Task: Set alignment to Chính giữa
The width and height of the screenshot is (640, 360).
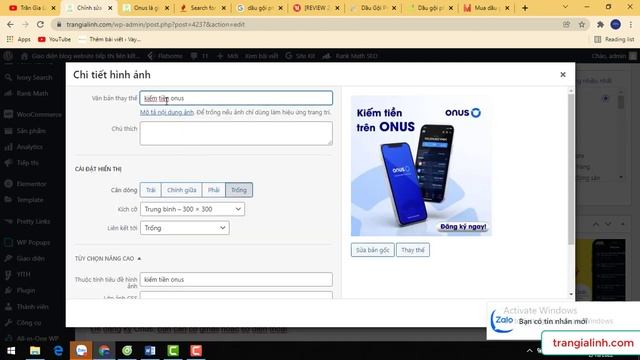Action: 182,190
